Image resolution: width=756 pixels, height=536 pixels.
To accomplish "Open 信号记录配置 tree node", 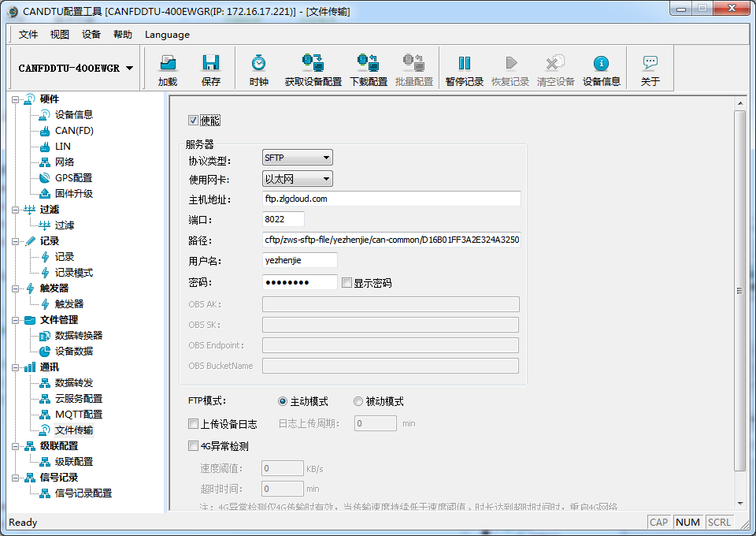I will [83, 493].
